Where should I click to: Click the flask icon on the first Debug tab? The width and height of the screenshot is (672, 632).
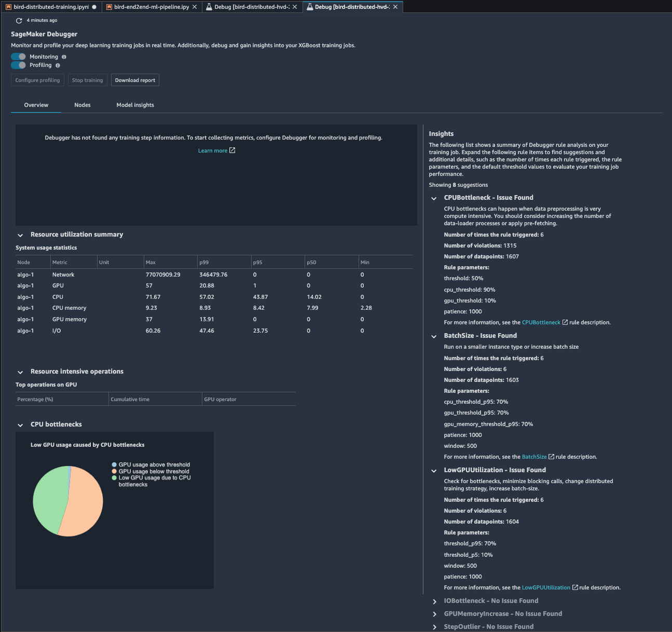(209, 7)
